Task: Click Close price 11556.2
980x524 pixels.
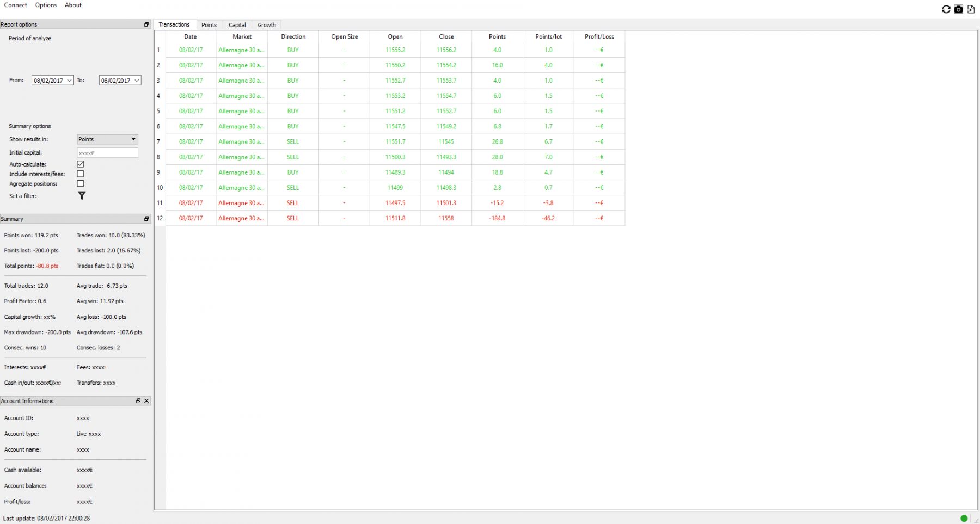Action: 446,50
